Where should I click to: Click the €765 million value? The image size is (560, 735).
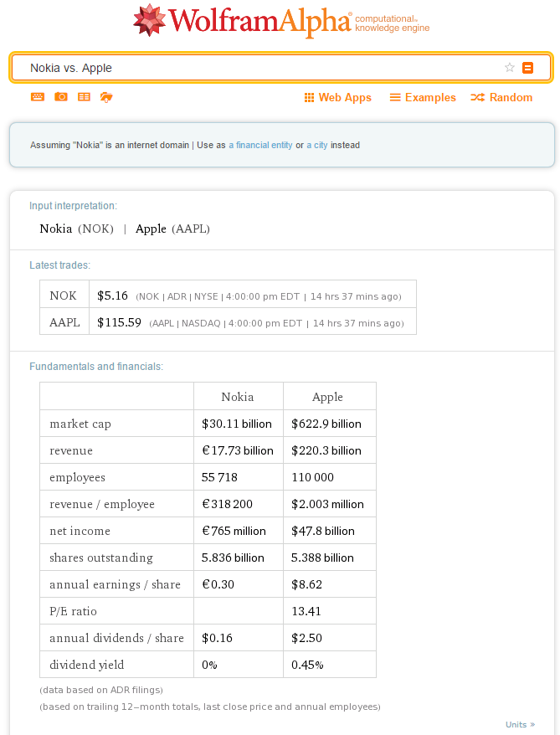[234, 531]
